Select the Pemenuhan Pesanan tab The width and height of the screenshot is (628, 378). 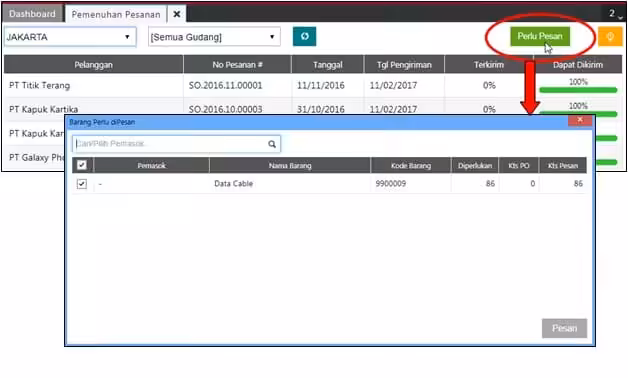pos(116,14)
